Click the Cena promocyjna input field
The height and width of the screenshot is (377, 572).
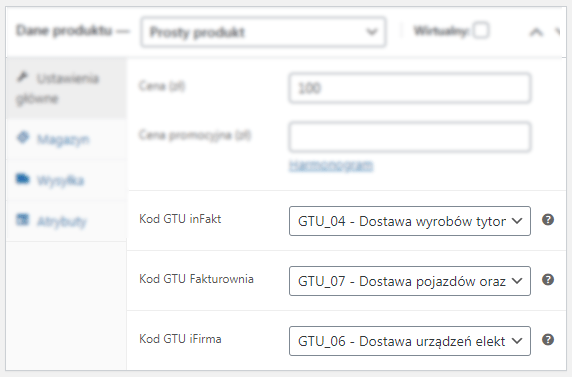[410, 137]
